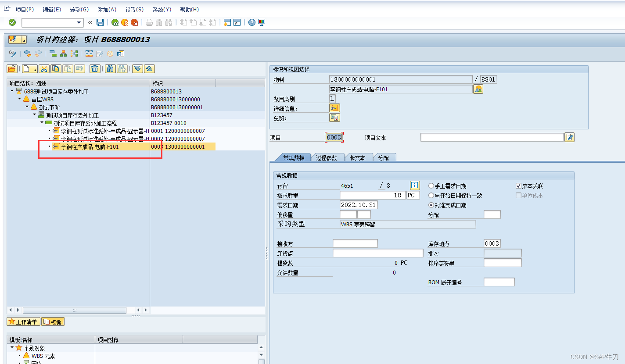Switch to the 过程参数 tab
This screenshot has height=364, width=625.
[x=327, y=158]
